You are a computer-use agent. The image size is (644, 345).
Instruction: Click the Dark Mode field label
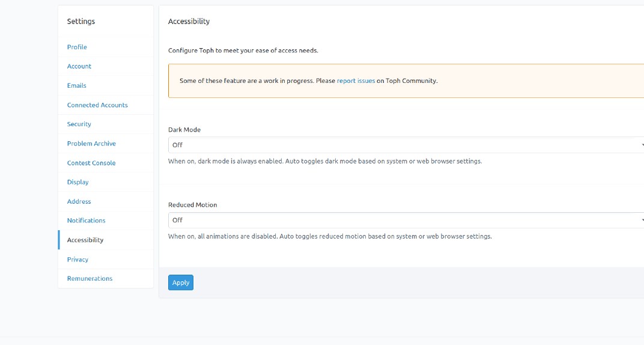tap(184, 130)
